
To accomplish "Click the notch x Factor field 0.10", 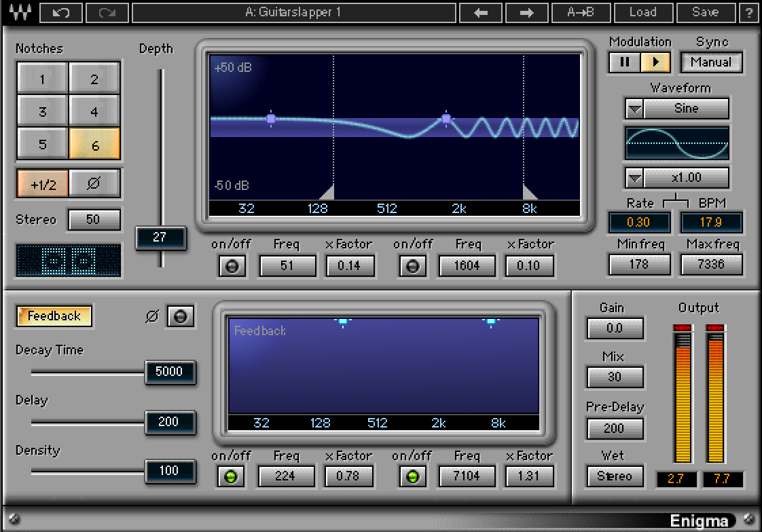I will tap(529, 266).
